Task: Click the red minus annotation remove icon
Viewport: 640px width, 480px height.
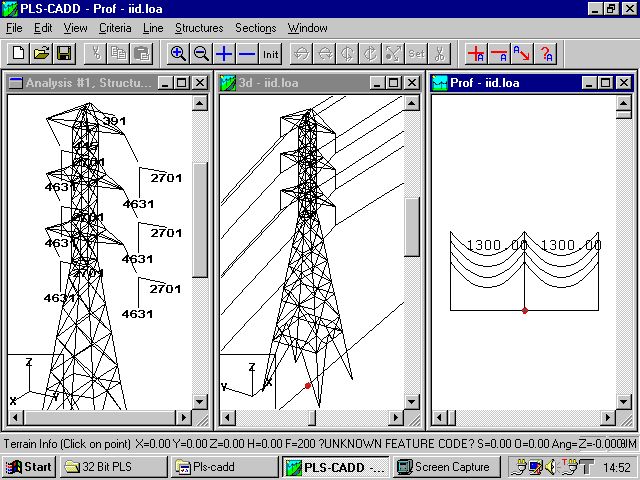Action: pyautogui.click(x=500, y=53)
